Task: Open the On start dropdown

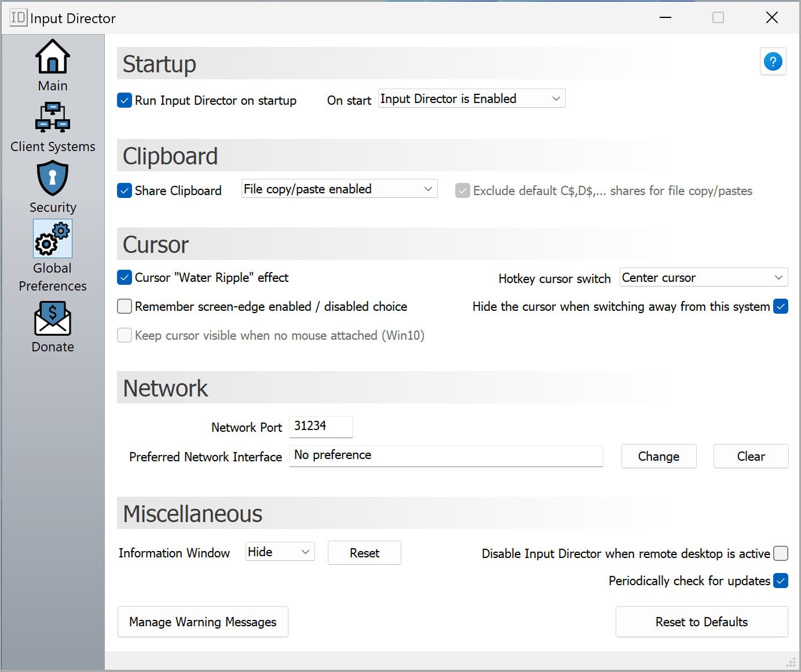Action: coord(471,98)
